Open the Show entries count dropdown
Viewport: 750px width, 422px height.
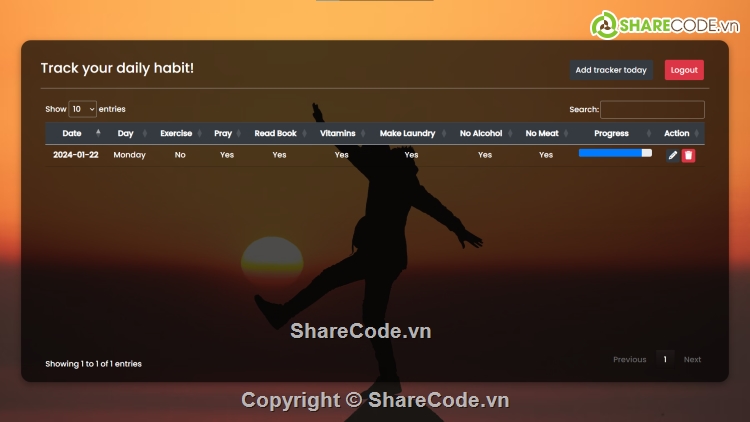coord(82,109)
